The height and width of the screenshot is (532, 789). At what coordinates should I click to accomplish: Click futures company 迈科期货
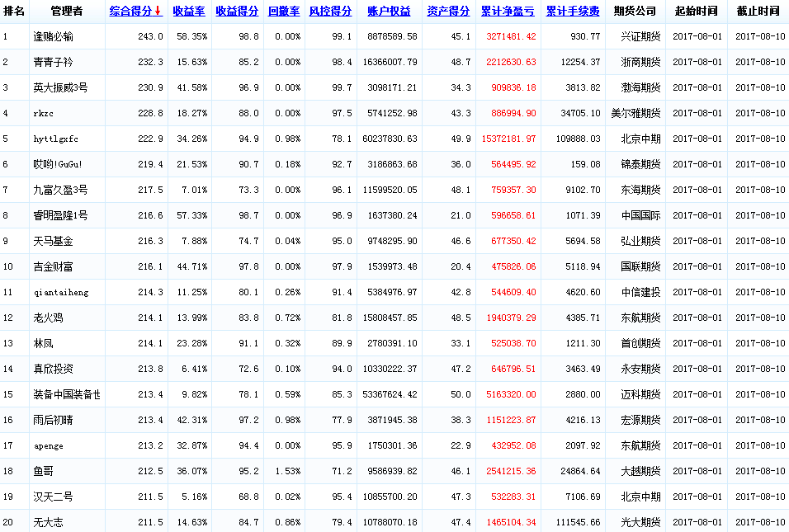coord(640,395)
